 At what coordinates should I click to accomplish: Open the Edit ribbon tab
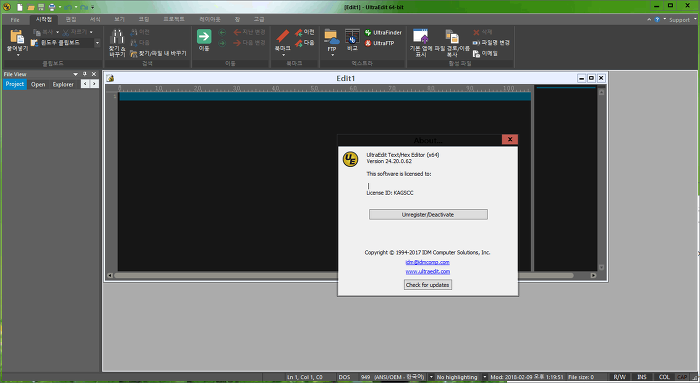(x=71, y=20)
